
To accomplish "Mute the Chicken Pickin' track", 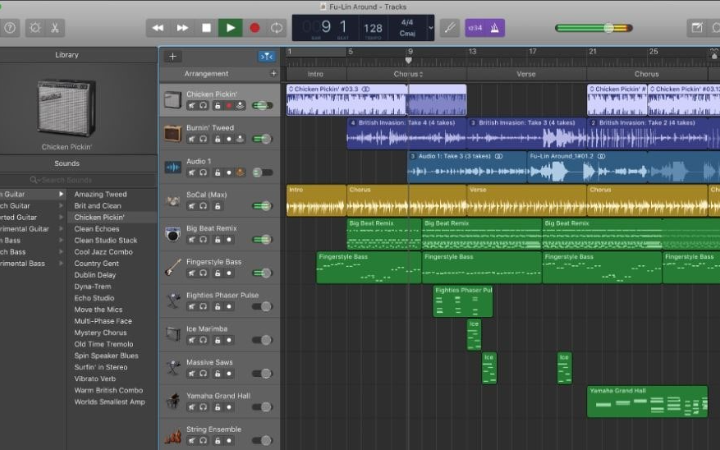I will click(x=192, y=106).
